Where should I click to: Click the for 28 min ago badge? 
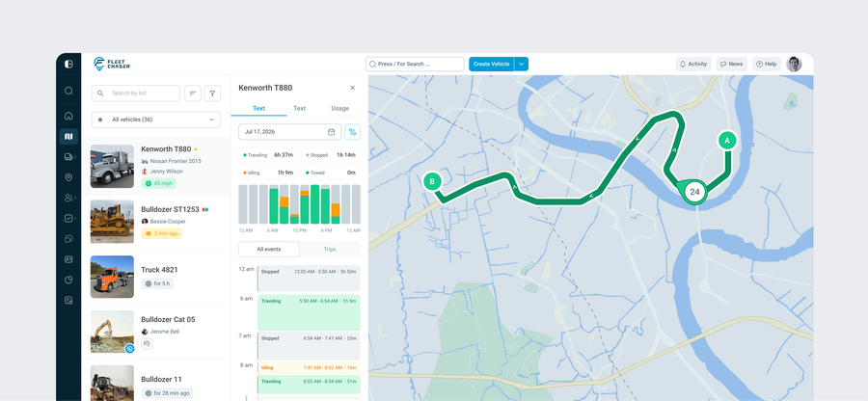167,393
